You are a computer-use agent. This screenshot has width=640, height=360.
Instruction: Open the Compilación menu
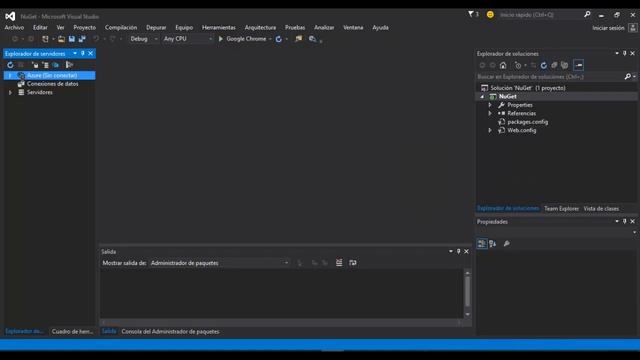(121, 27)
